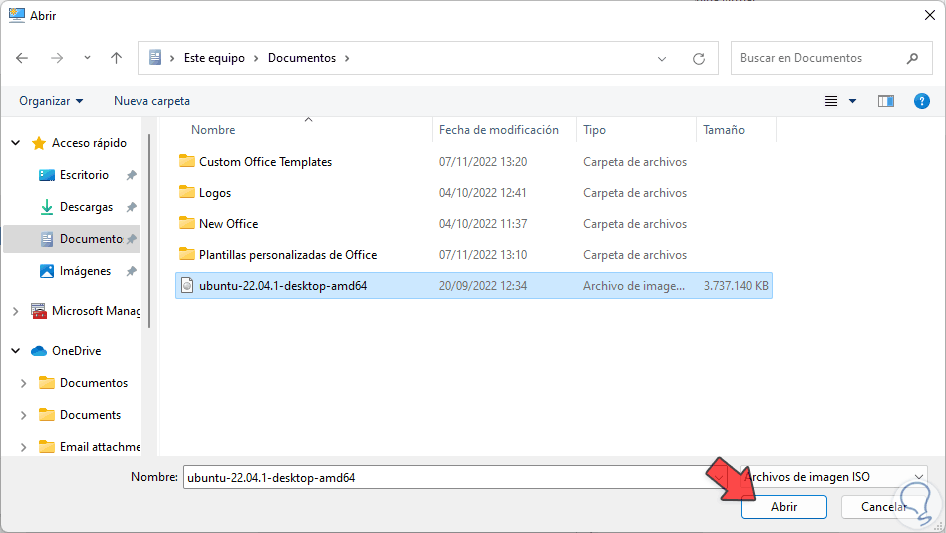
Task: Click the Cancelar button
Action: (883, 507)
